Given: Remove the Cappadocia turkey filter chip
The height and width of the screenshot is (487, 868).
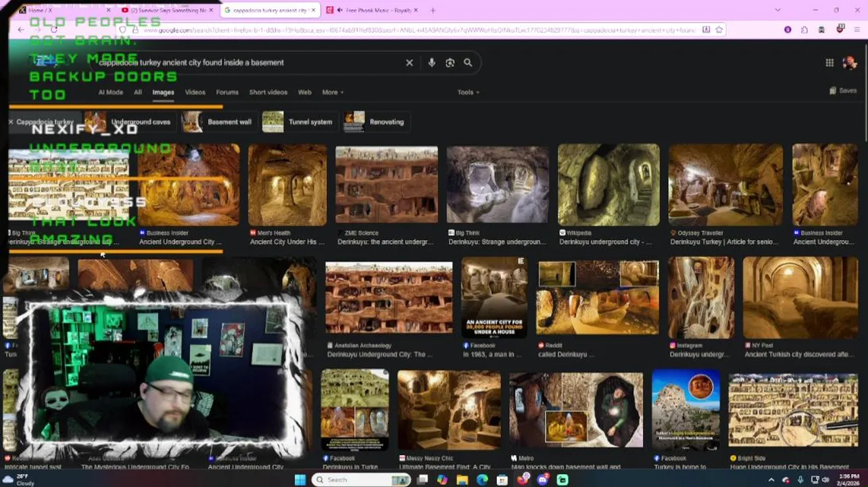Looking at the screenshot, I should [x=11, y=122].
